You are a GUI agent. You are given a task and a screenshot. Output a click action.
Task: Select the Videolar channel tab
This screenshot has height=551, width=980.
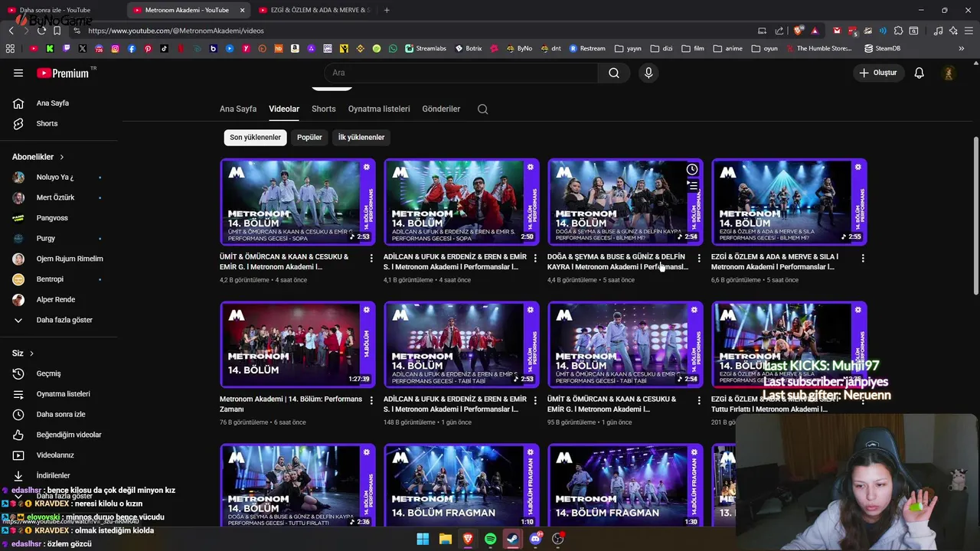tap(284, 109)
